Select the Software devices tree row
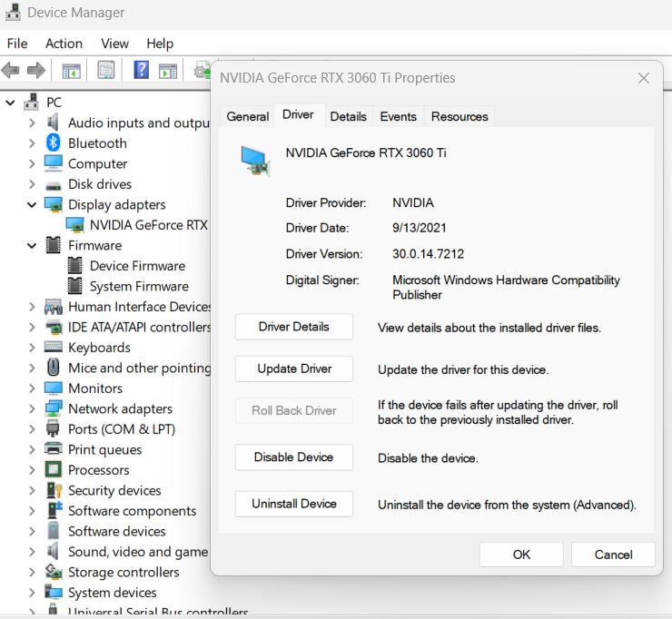Viewport: 672px width, 619px height. click(x=105, y=531)
